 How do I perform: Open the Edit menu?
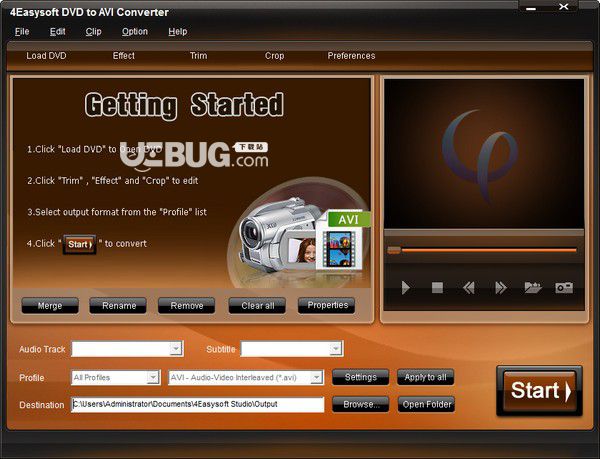coord(57,31)
